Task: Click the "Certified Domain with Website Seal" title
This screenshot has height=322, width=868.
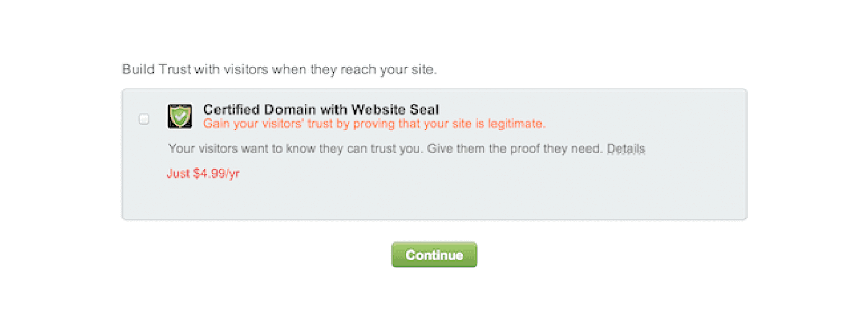Action: coord(321,110)
